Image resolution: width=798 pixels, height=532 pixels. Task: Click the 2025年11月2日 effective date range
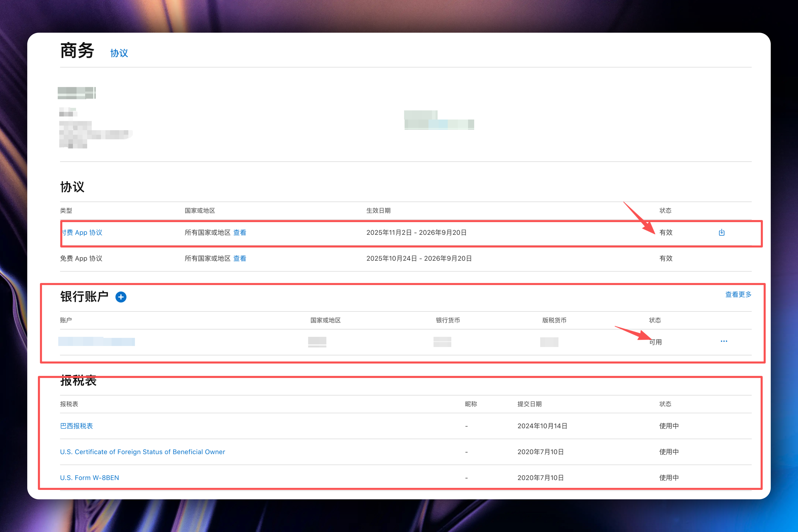tap(416, 232)
